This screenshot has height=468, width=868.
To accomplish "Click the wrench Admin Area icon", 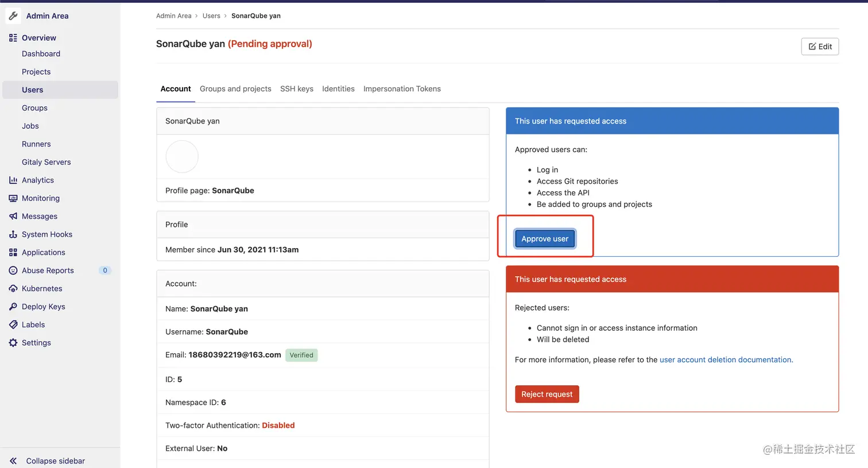I will 13,16.
